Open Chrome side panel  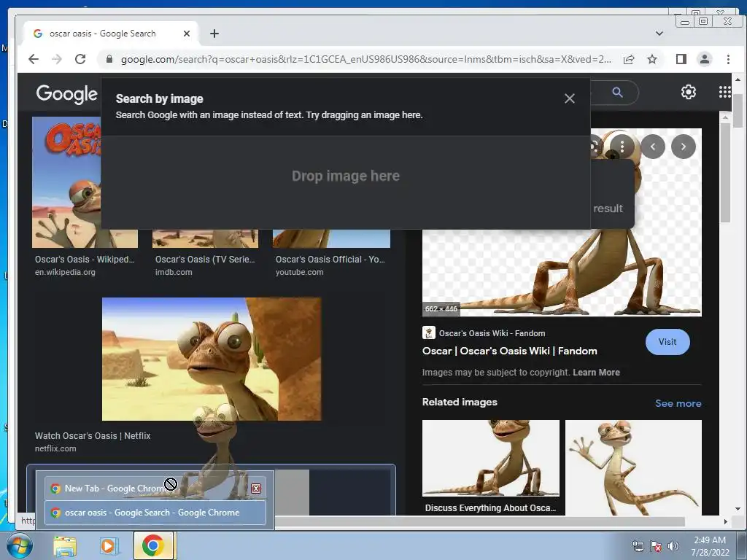(x=681, y=59)
